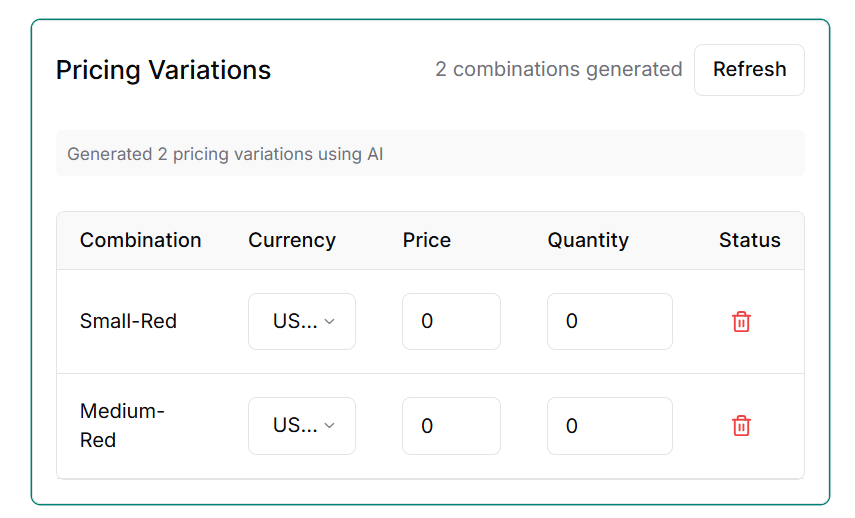Select the Quantity column header
The image size is (855, 518).
[588, 240]
